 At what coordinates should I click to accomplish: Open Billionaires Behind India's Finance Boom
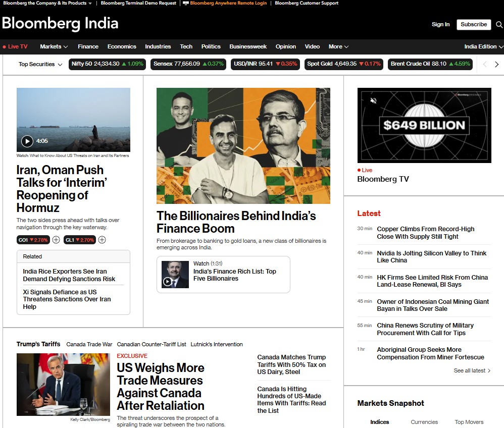coord(236,222)
